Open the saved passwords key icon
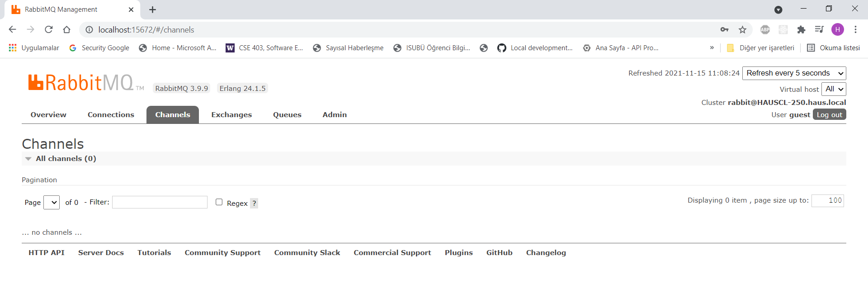This screenshot has height=289, width=868. click(x=724, y=29)
